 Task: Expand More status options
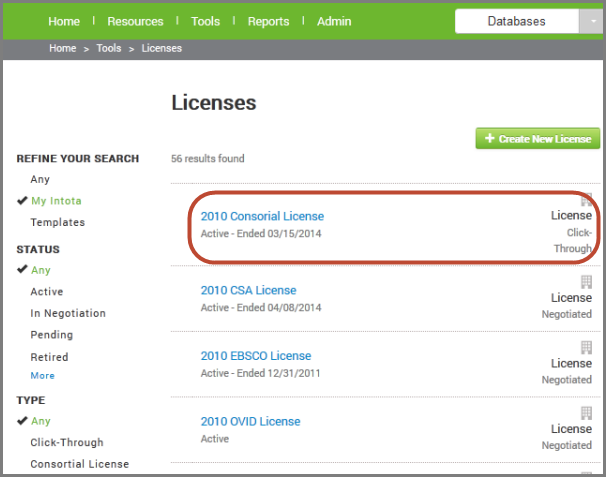(x=43, y=376)
